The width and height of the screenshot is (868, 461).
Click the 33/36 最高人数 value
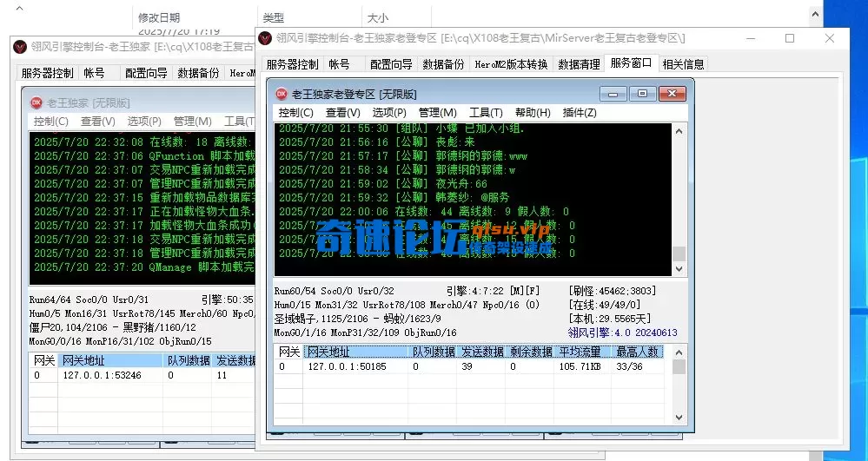(x=629, y=366)
